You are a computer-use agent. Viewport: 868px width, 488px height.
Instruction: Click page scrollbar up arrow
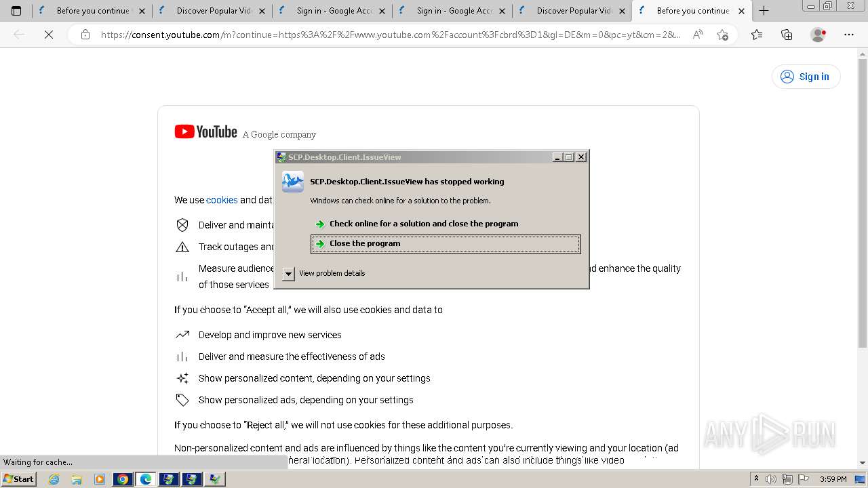[862, 54]
